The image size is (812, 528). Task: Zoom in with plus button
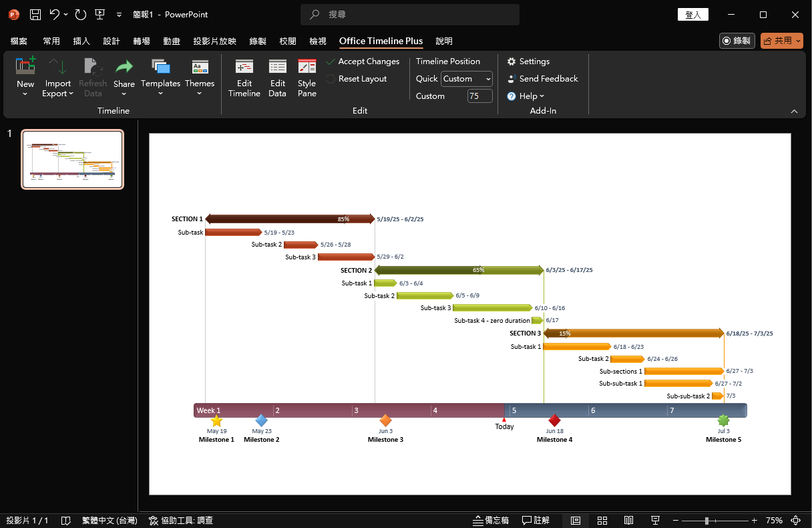click(755, 520)
